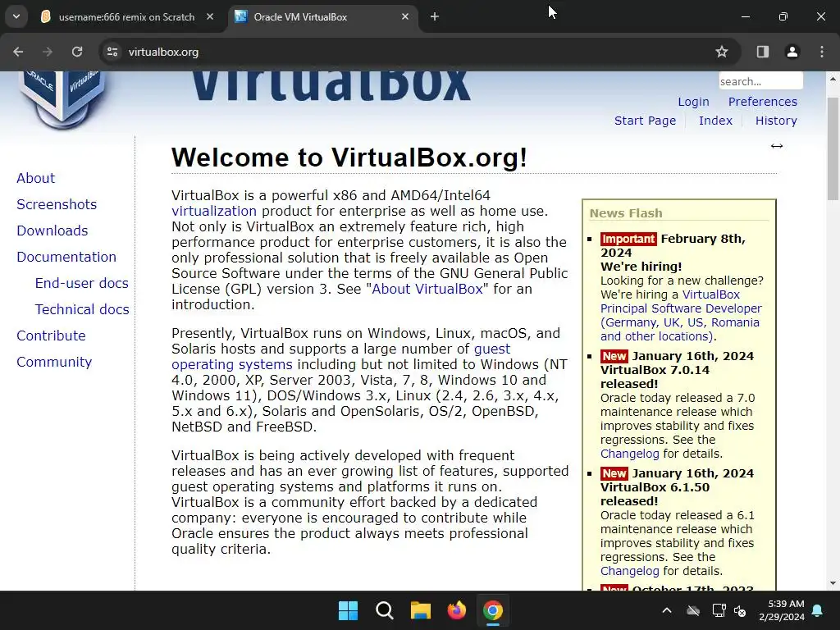The image size is (840, 630).
Task: Switch to username:666 remix on Scratch tab
Action: tap(127, 17)
